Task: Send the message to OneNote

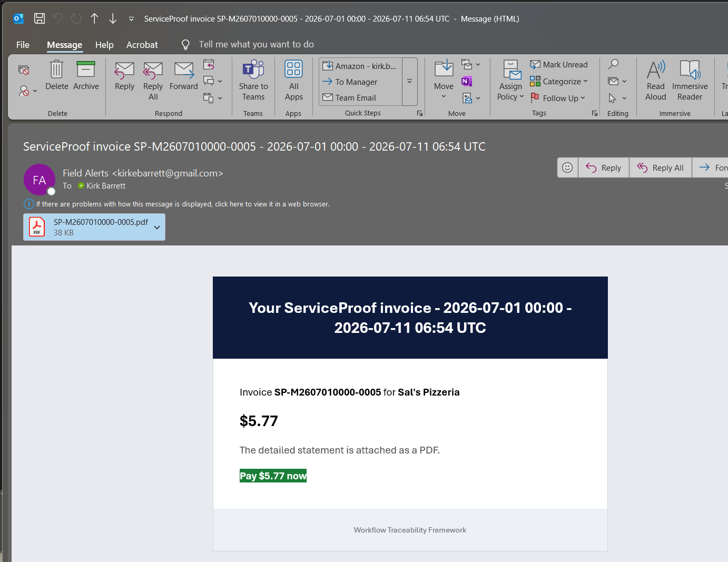Action: [467, 81]
